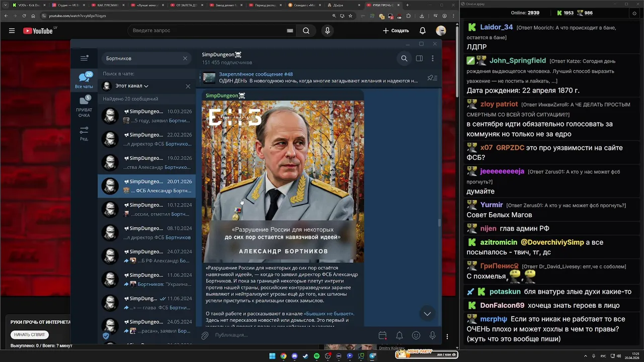Clear the Бортников search field
The width and height of the screenshot is (644, 362).
[x=185, y=58]
